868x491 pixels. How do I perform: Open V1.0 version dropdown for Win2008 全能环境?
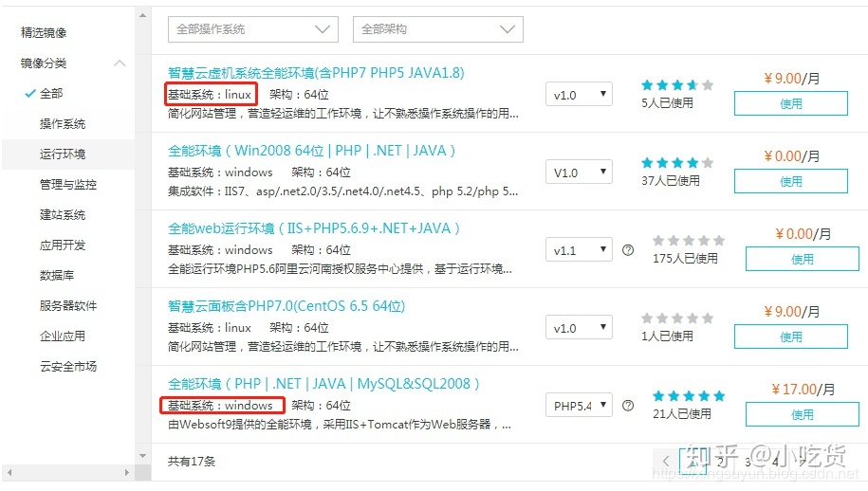coord(579,173)
